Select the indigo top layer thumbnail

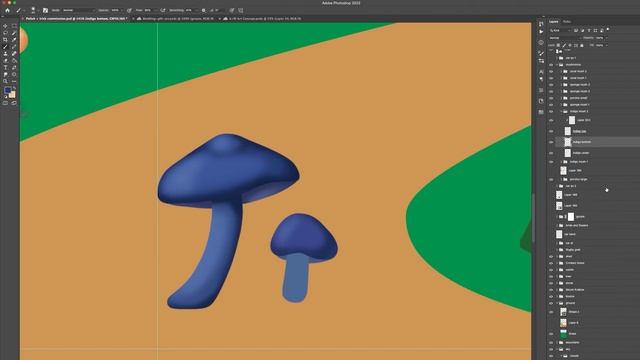[x=567, y=131]
